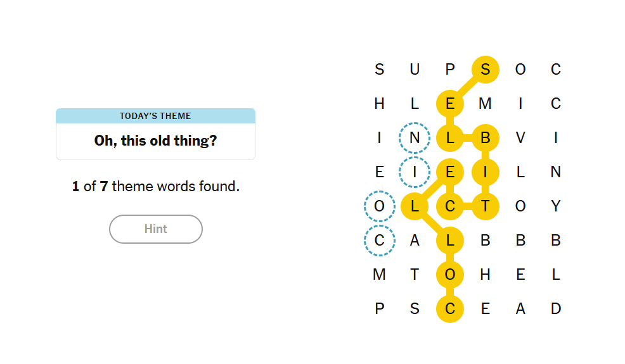Pick the letter M beside highlighted E
Viewport: 625px width, 364px height.
(x=485, y=104)
